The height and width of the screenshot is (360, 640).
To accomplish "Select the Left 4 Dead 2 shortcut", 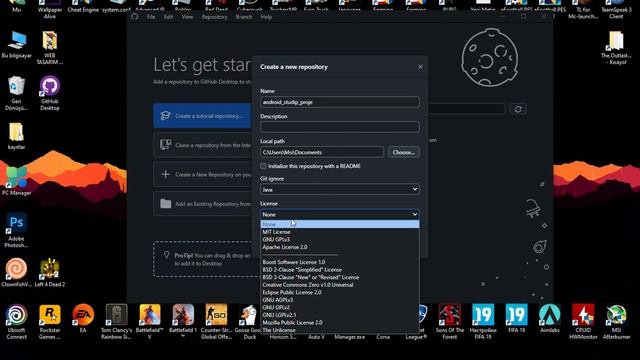I will [50, 272].
